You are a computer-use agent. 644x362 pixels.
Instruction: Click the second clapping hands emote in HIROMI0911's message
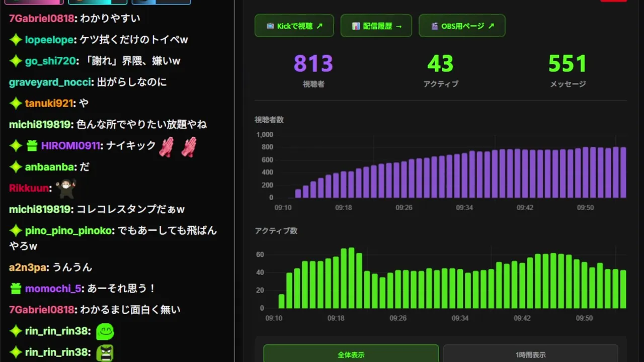(189, 147)
